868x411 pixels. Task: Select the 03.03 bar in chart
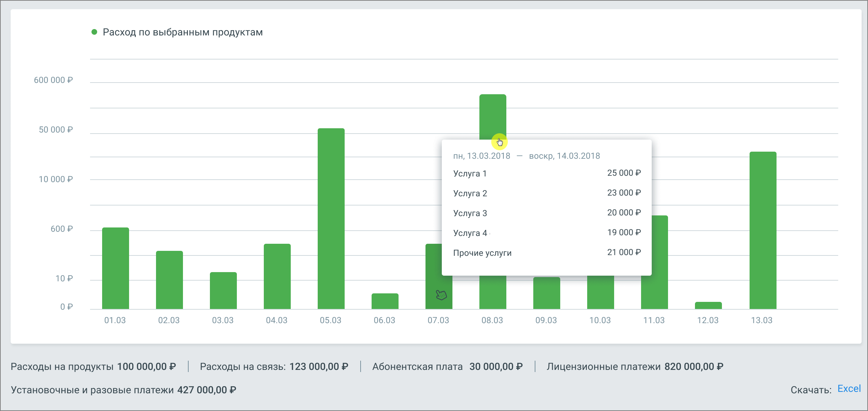(223, 291)
